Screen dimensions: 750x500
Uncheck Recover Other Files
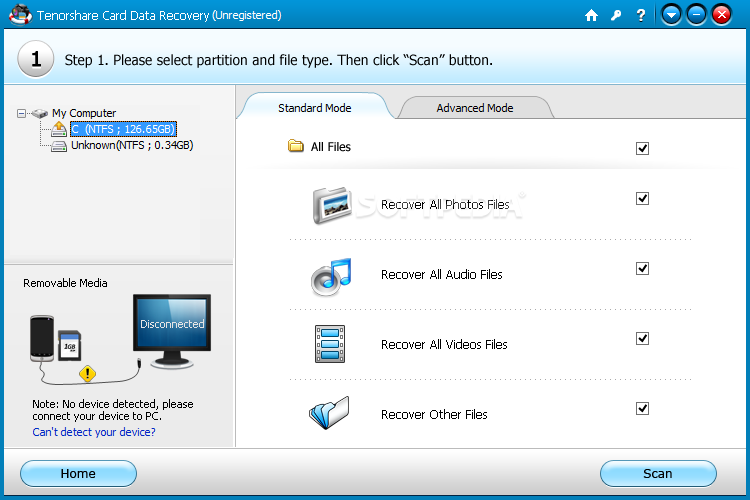click(x=642, y=408)
